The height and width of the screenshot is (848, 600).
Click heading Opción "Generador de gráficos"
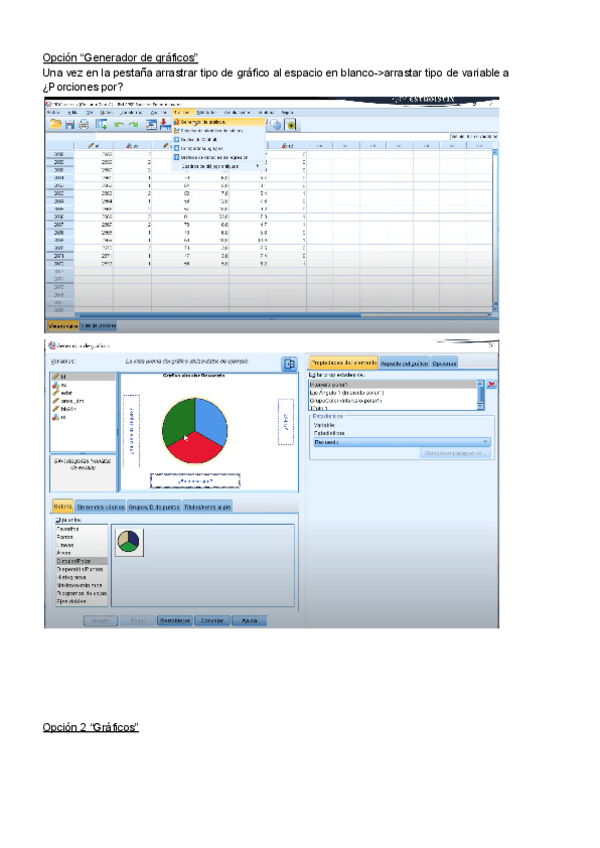click(120, 57)
